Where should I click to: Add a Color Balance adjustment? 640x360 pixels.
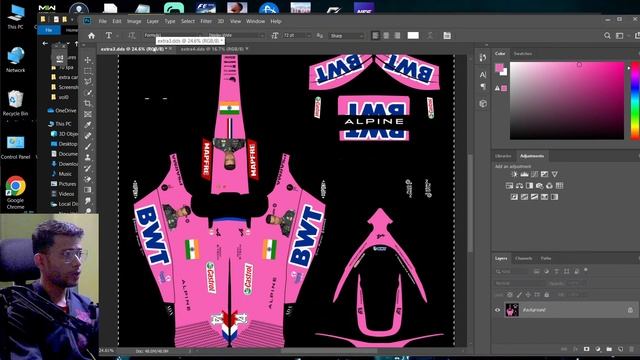(x=519, y=186)
